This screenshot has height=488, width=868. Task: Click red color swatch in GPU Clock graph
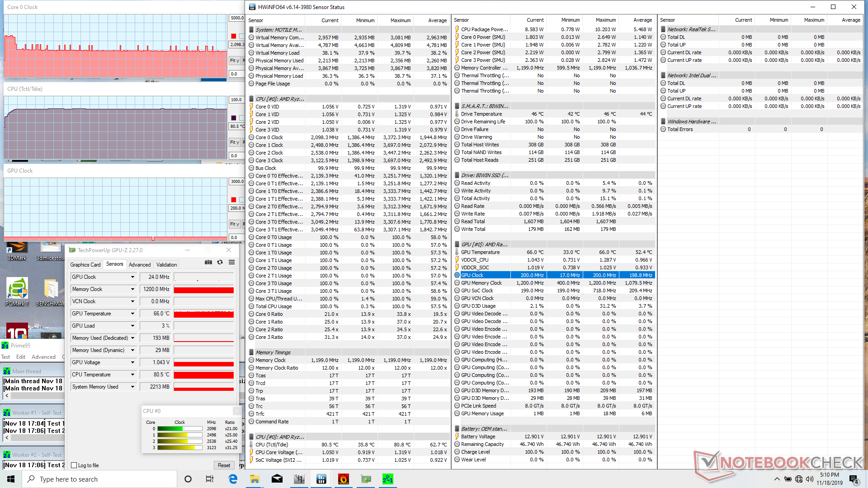(233, 200)
